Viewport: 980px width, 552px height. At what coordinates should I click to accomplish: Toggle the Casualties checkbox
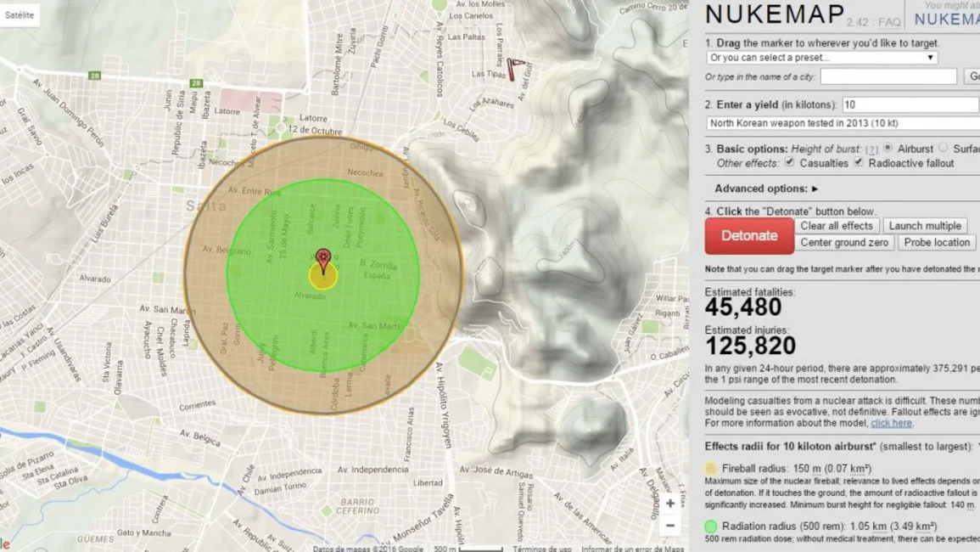point(790,163)
